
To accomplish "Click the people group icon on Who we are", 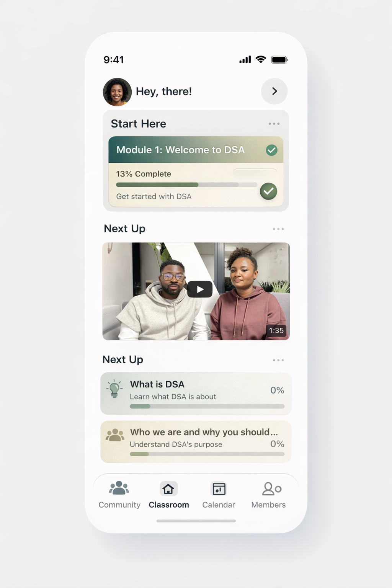I will (115, 435).
